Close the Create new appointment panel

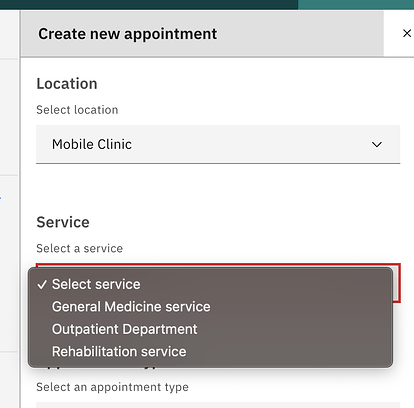tap(407, 33)
